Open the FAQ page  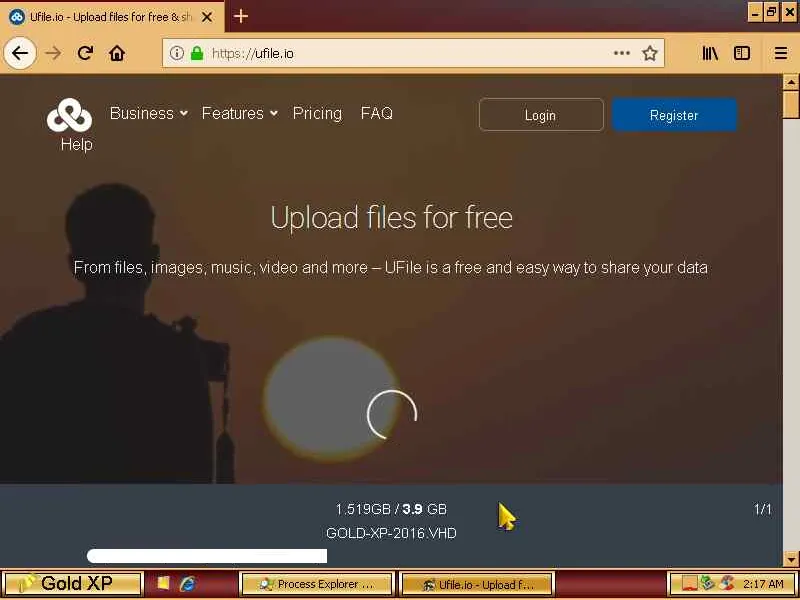pyautogui.click(x=377, y=113)
